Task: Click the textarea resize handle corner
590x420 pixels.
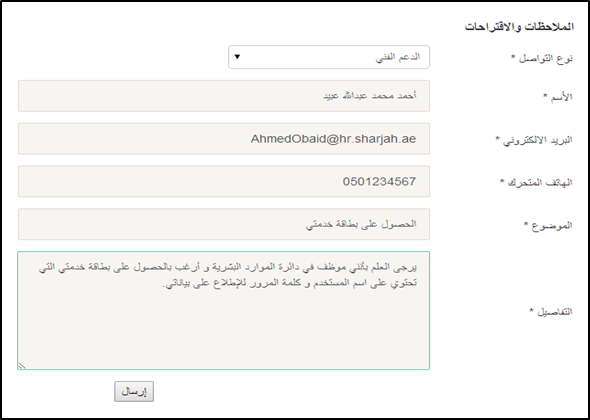Action: [22, 365]
